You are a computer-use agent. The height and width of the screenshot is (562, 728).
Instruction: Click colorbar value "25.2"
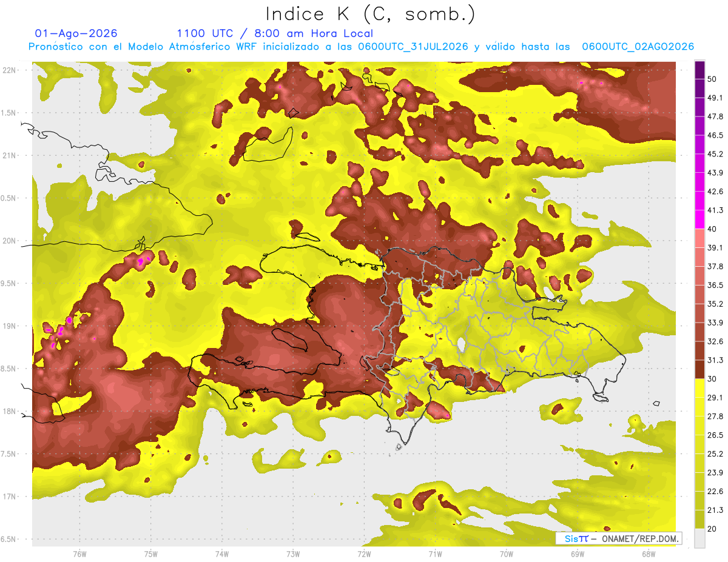(x=715, y=454)
